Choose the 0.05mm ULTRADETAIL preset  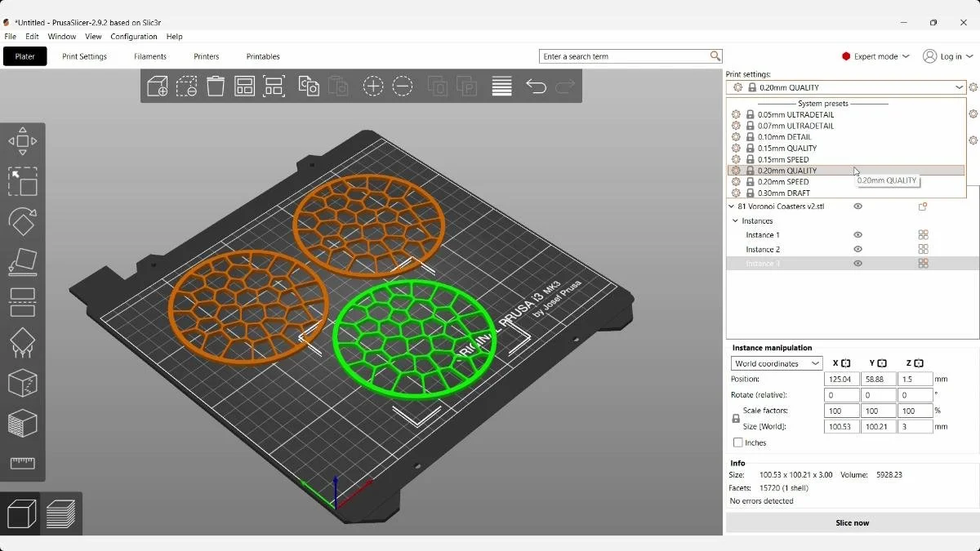(846, 115)
